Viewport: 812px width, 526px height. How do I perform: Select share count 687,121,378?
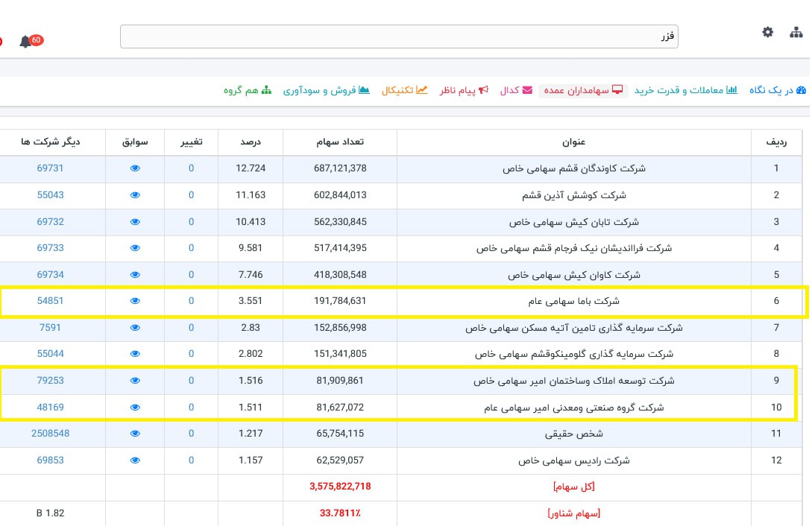(340, 168)
